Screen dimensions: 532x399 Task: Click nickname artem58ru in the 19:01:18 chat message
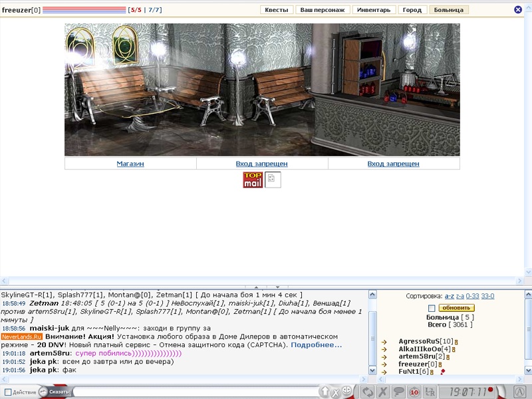point(50,353)
